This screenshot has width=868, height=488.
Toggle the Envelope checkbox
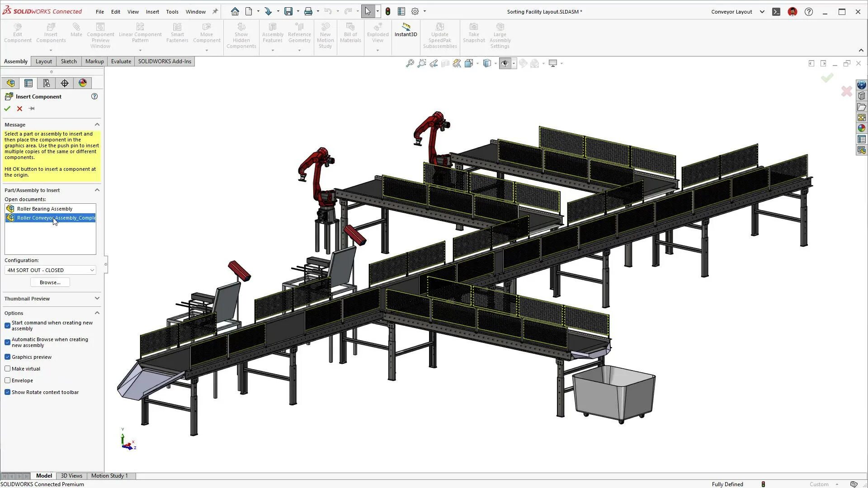(8, 380)
